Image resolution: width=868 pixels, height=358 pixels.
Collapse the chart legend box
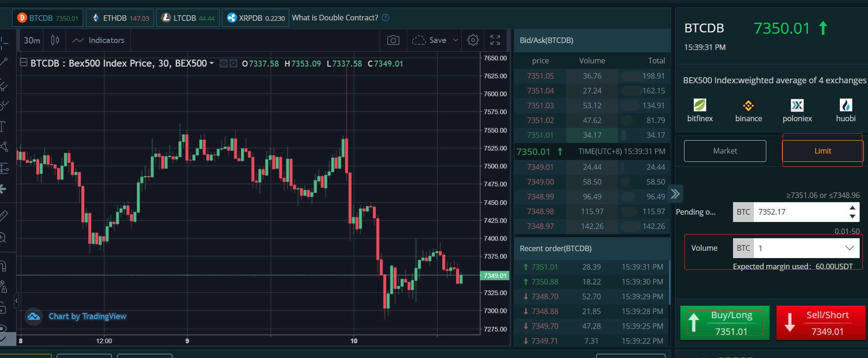click(24, 62)
